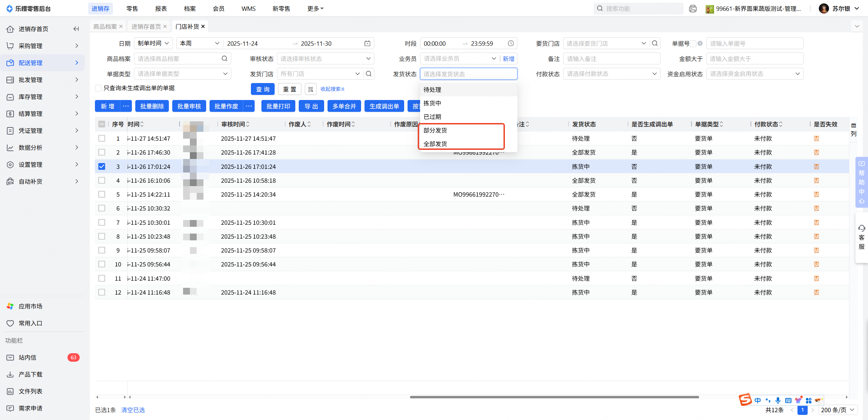Image resolution: width=868 pixels, height=420 pixels.
Task: Click the search icon beside 要货门店 field
Action: pos(655,43)
